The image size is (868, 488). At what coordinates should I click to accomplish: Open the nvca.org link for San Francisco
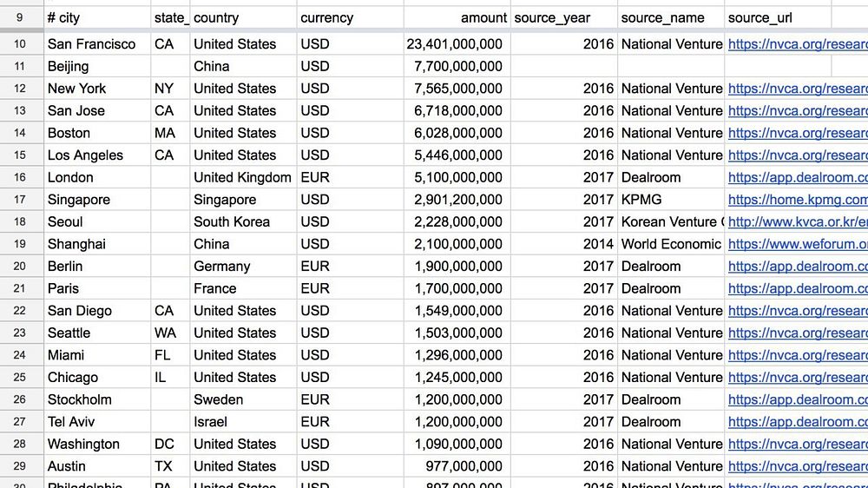797,44
